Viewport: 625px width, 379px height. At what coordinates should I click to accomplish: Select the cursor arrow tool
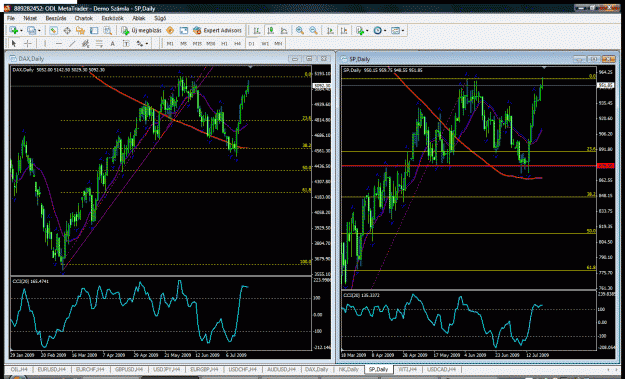click(14, 43)
